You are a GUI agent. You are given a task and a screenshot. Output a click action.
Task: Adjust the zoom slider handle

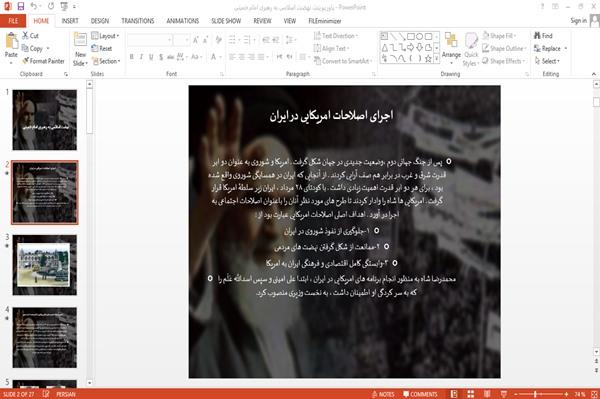point(535,394)
